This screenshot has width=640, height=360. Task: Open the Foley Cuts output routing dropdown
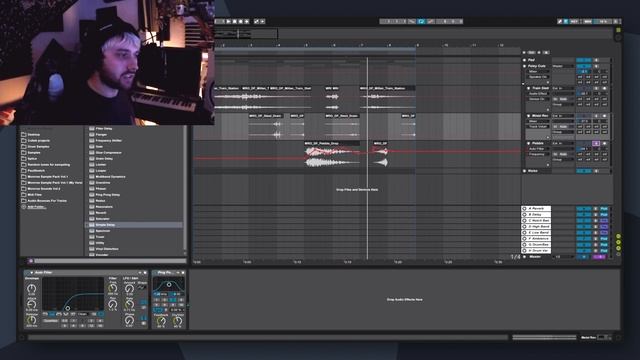pos(562,66)
